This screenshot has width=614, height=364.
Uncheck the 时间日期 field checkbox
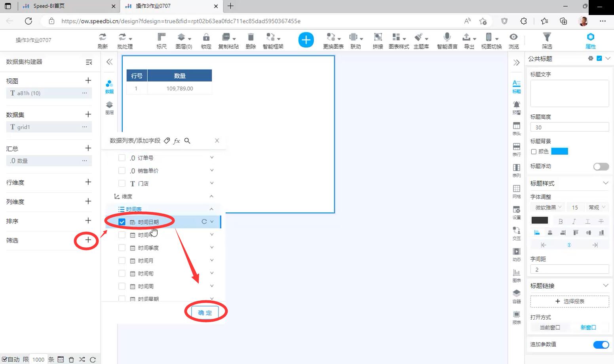[x=122, y=222]
